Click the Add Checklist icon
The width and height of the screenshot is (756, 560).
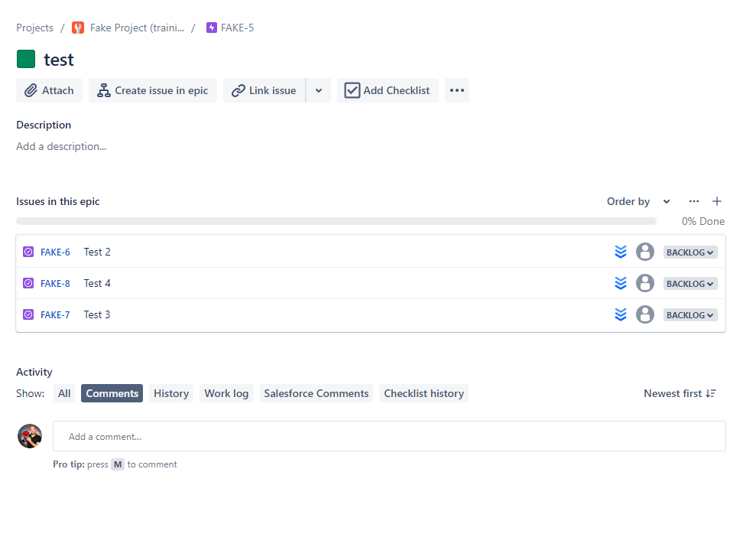pos(352,90)
